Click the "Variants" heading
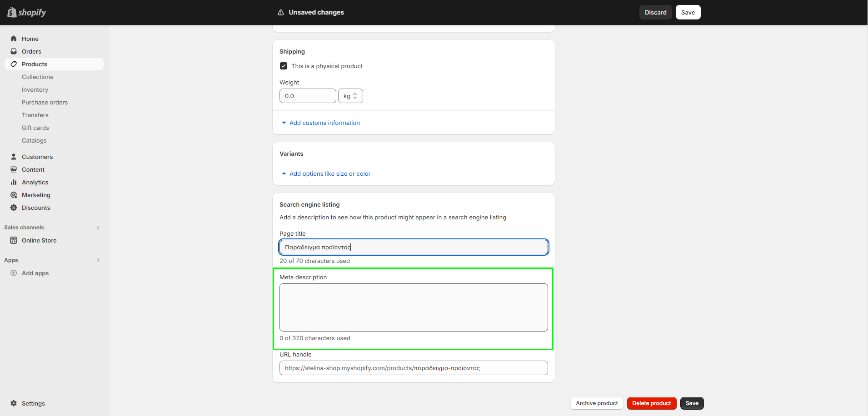This screenshot has width=868, height=416. point(291,154)
